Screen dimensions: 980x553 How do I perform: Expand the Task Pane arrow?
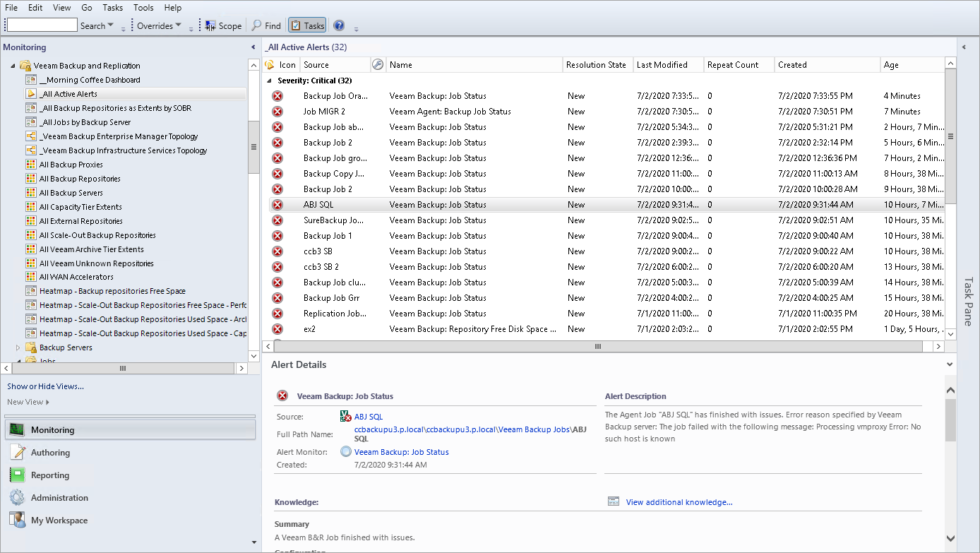click(964, 47)
